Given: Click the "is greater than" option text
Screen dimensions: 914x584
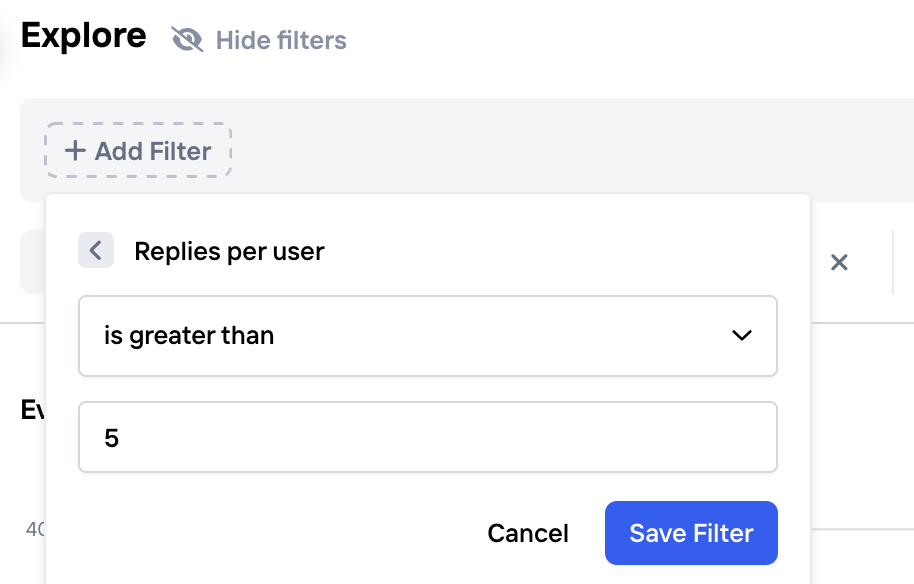Looking at the screenshot, I should pos(189,336).
